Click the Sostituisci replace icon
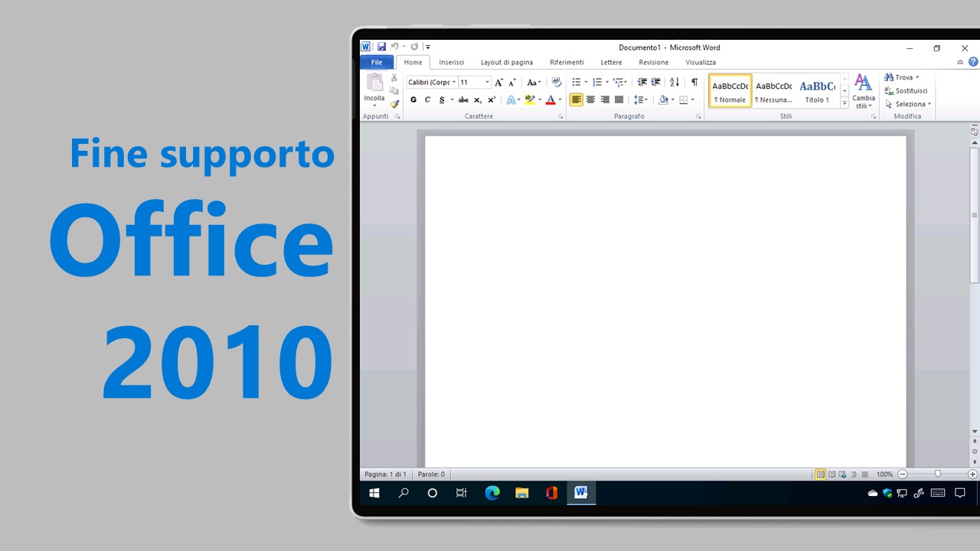980x551 pixels. (906, 90)
